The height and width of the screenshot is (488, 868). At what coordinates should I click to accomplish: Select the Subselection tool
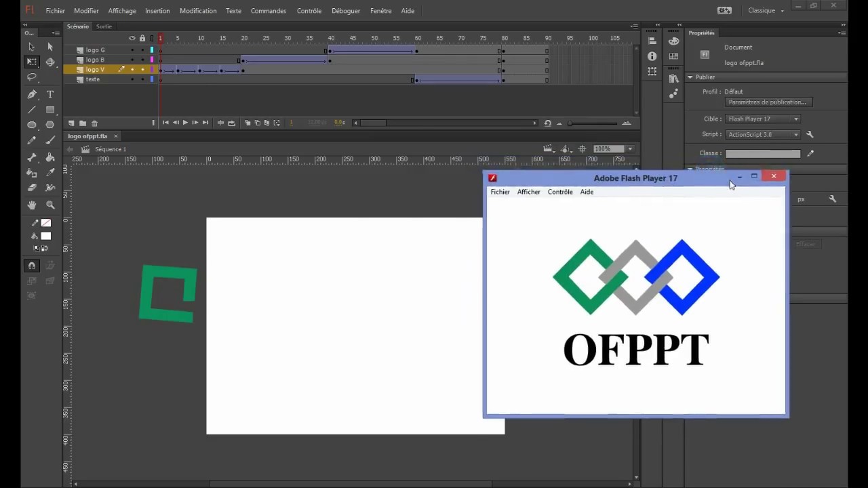pyautogui.click(x=50, y=47)
